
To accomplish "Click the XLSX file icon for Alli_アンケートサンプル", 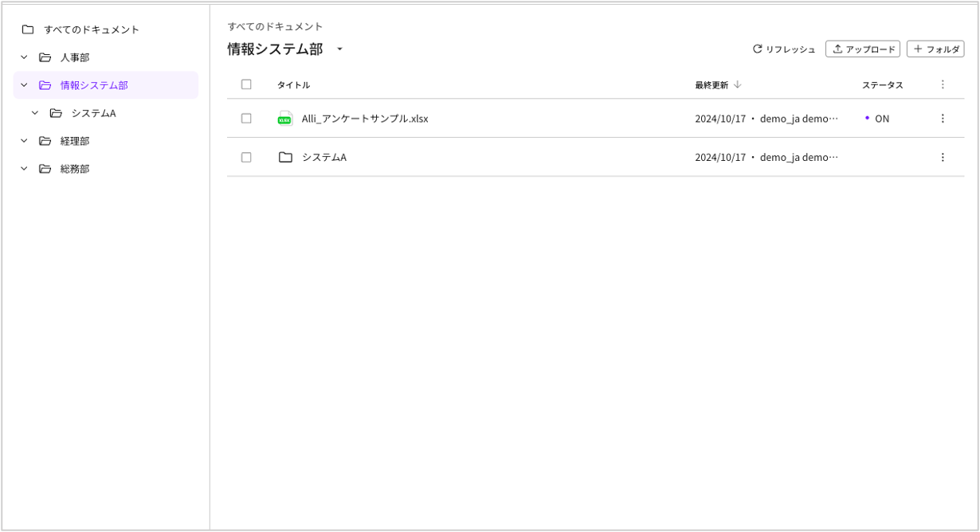I will click(x=284, y=119).
